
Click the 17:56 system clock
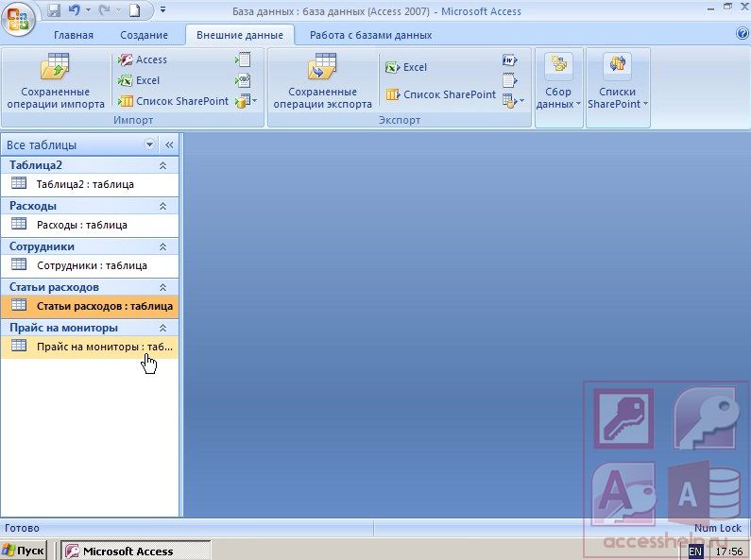[728, 552]
